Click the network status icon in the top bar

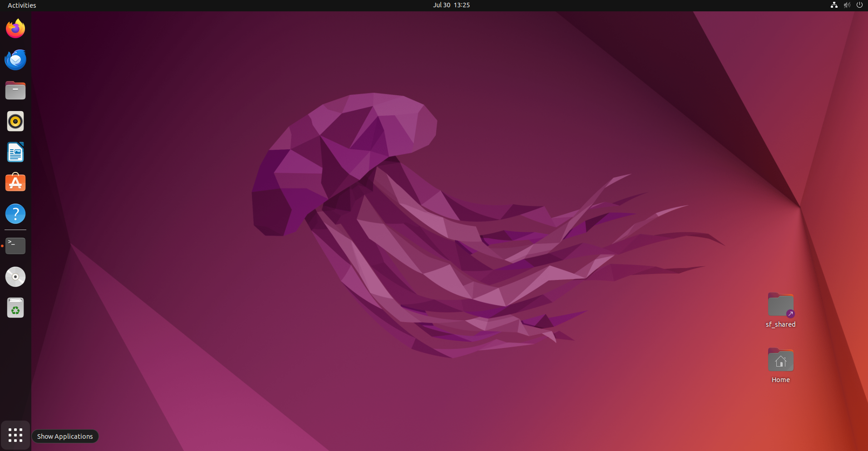pyautogui.click(x=834, y=5)
